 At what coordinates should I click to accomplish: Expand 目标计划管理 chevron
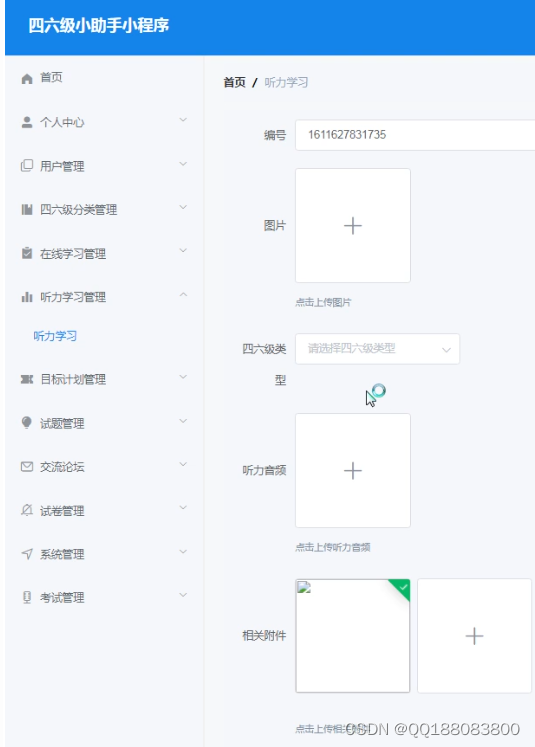183,377
